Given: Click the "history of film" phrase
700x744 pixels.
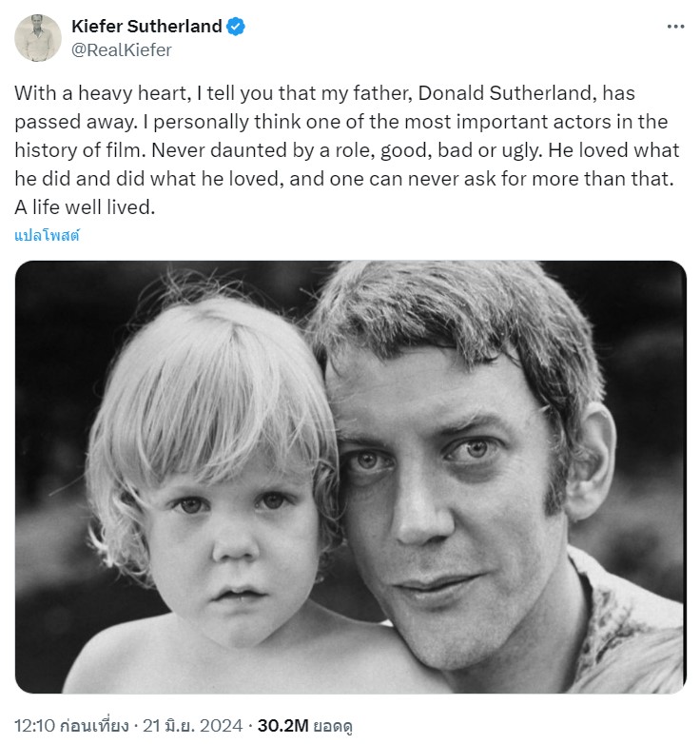Looking at the screenshot, I should (78, 151).
